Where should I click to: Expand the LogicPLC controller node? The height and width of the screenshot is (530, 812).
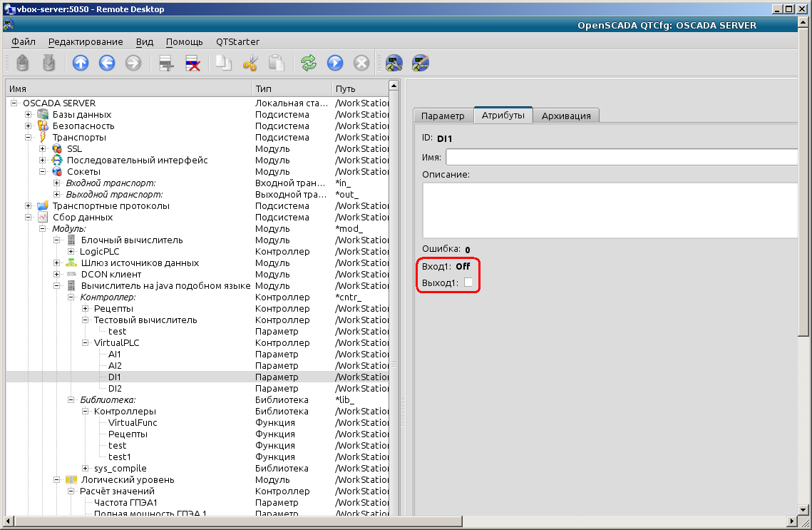71,252
